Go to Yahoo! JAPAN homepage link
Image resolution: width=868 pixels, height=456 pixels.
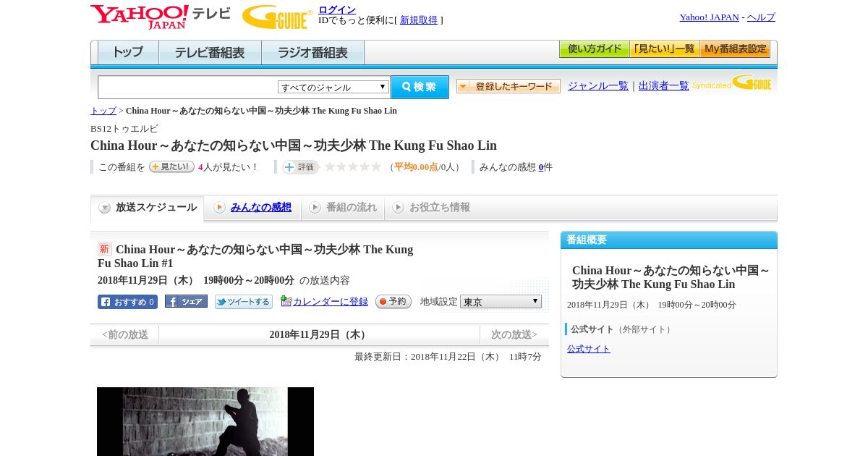[x=709, y=17]
